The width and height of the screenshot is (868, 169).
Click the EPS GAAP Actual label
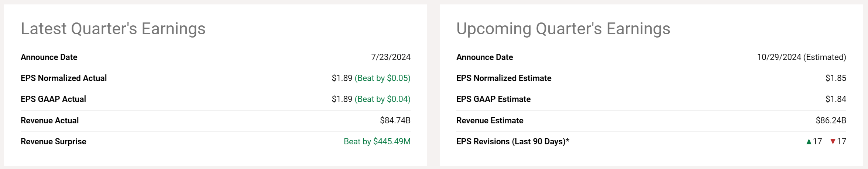tap(53, 99)
